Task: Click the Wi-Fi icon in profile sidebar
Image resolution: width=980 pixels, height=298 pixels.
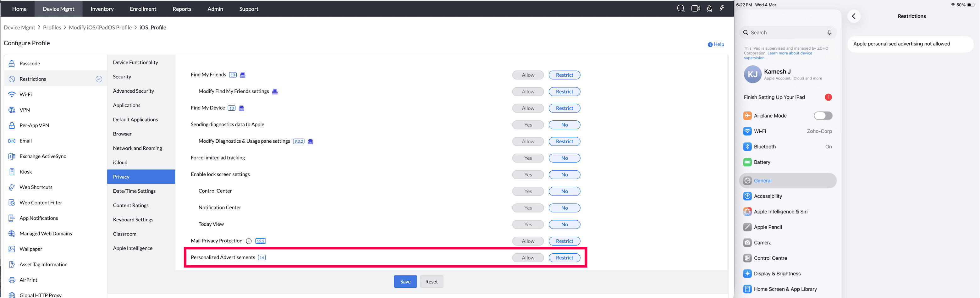Action: [12, 94]
